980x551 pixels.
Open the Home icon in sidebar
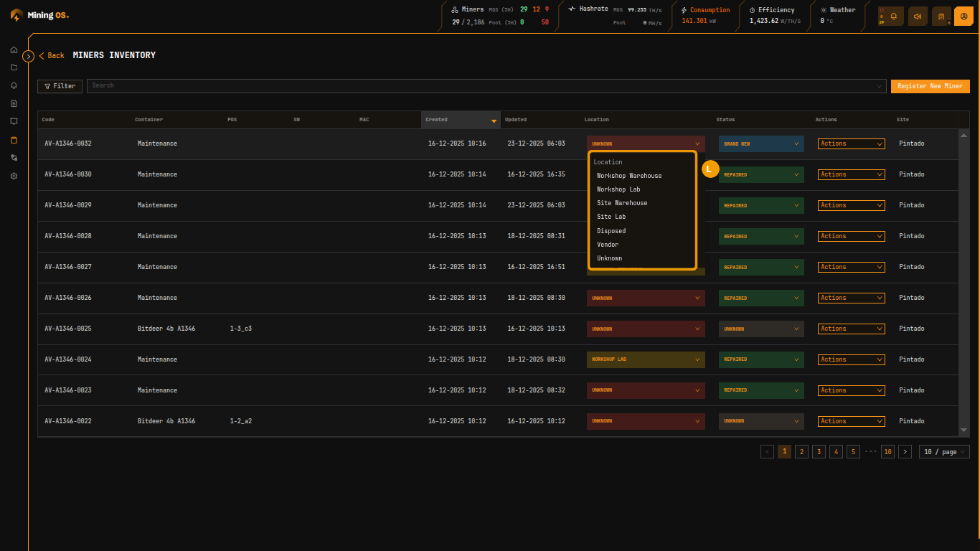click(x=14, y=50)
